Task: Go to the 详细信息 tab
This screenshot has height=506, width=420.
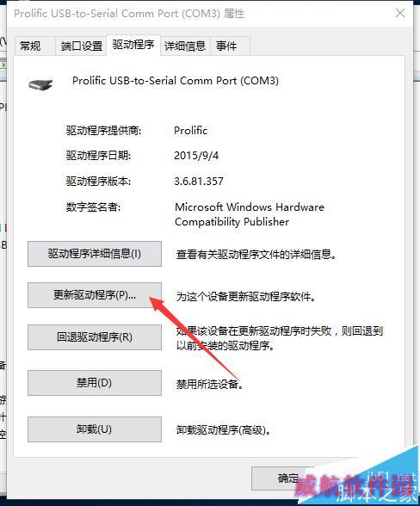Action: tap(185, 46)
